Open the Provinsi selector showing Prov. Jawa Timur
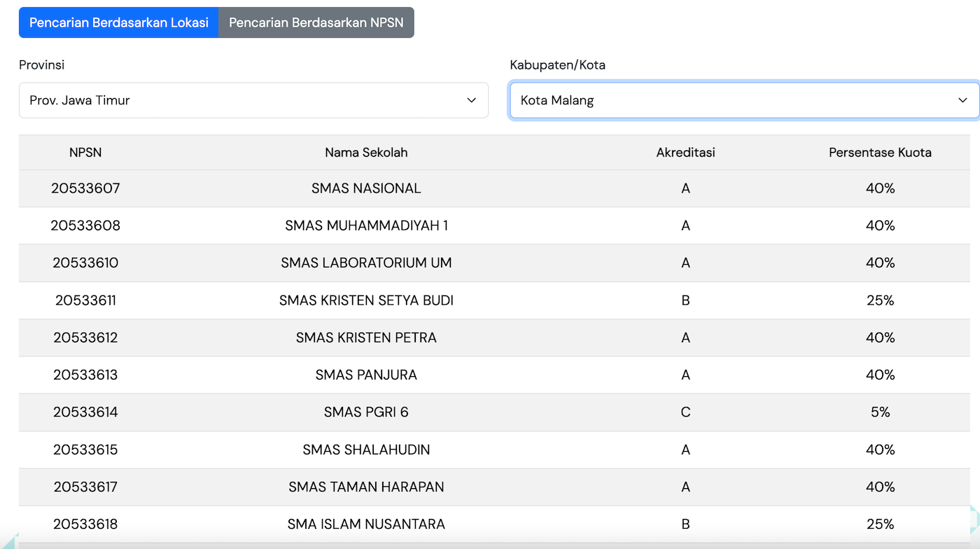980x549 pixels. 253,100
